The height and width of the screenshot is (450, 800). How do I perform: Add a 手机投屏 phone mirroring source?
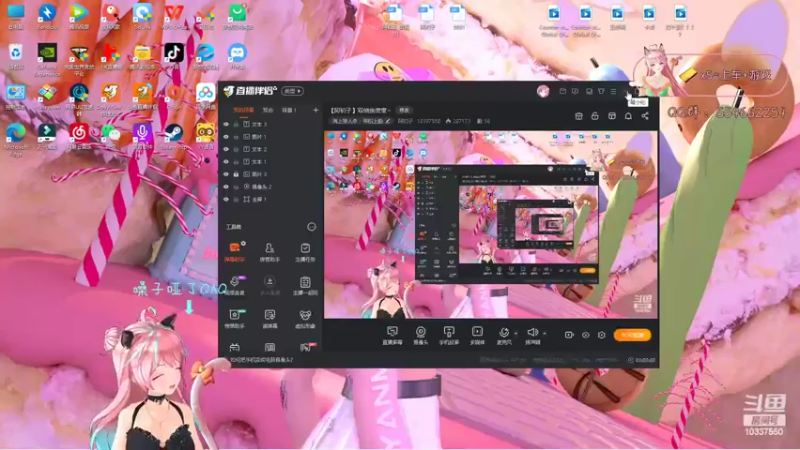coord(449,335)
